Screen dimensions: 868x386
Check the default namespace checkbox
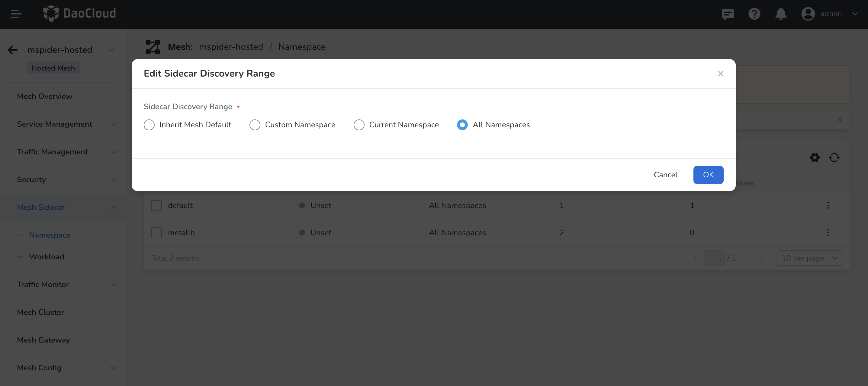tap(157, 205)
